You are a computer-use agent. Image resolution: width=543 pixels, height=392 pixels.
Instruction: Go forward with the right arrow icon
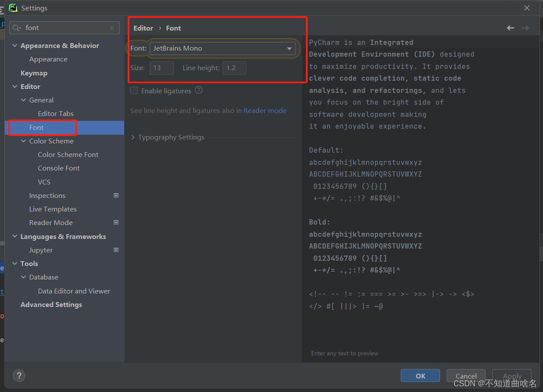pos(525,28)
